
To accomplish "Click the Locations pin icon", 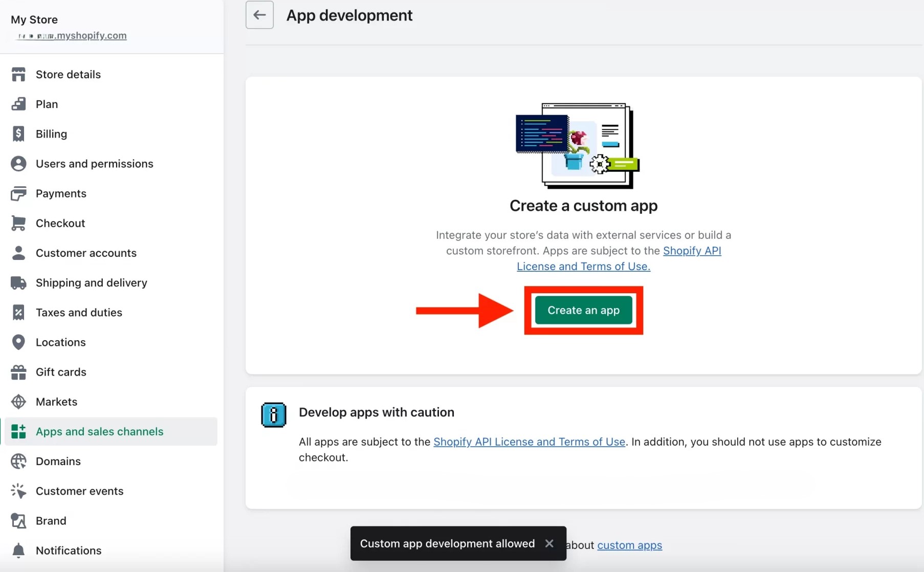I will click(18, 342).
